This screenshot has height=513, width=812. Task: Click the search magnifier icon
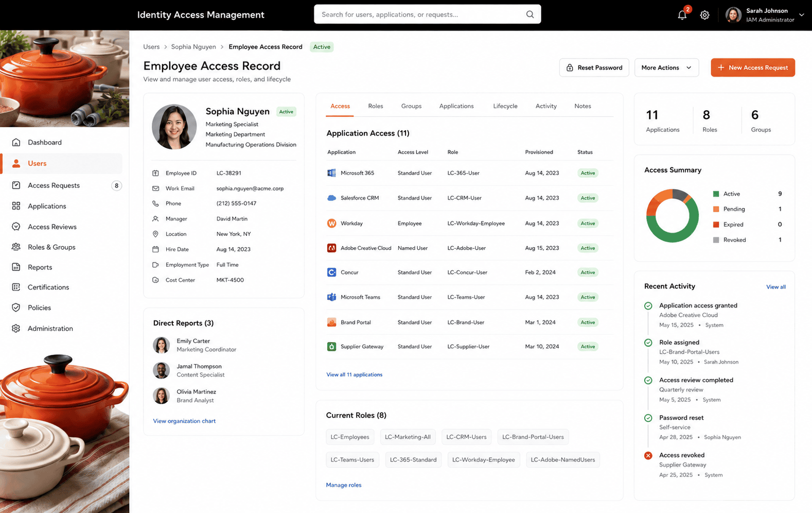click(x=530, y=14)
